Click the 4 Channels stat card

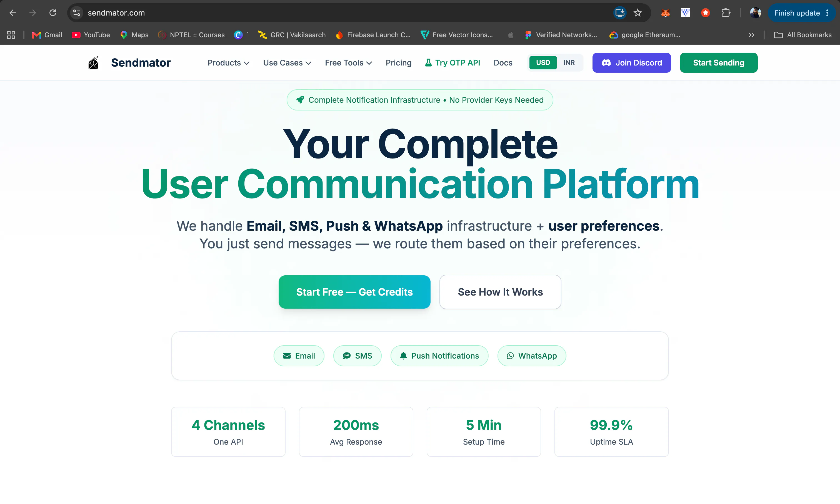click(x=228, y=432)
